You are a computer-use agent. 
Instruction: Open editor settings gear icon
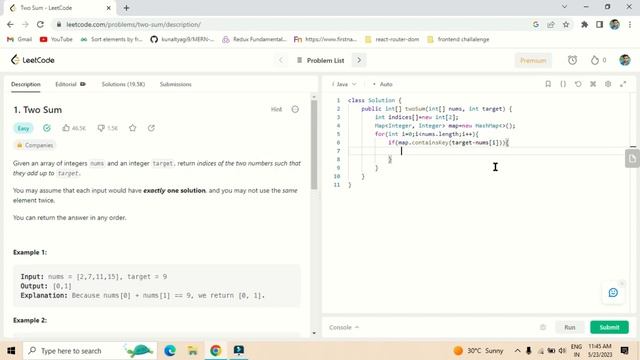click(x=608, y=84)
